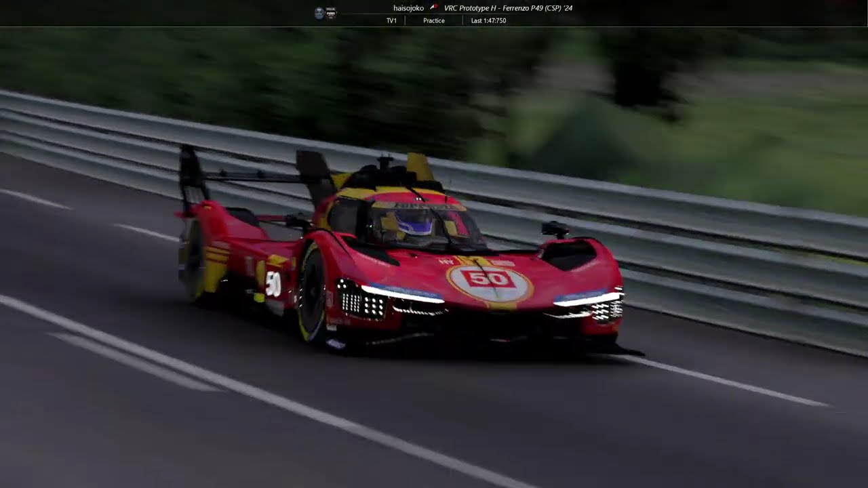
Task: Click the Practice session label
Action: [434, 21]
